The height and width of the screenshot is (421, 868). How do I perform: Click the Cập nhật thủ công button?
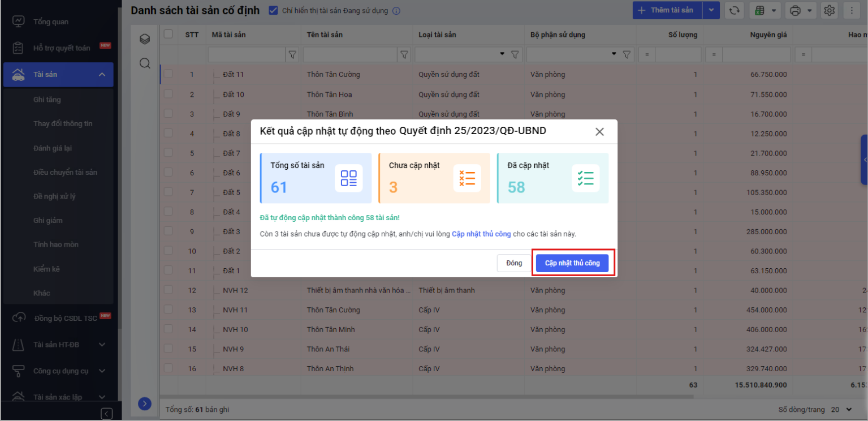click(572, 263)
